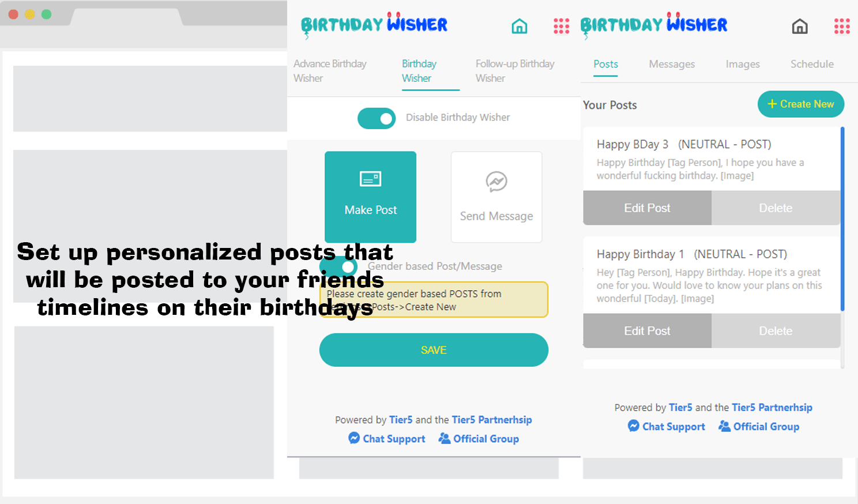Toggle Gender based Post/Message switch

pyautogui.click(x=340, y=266)
